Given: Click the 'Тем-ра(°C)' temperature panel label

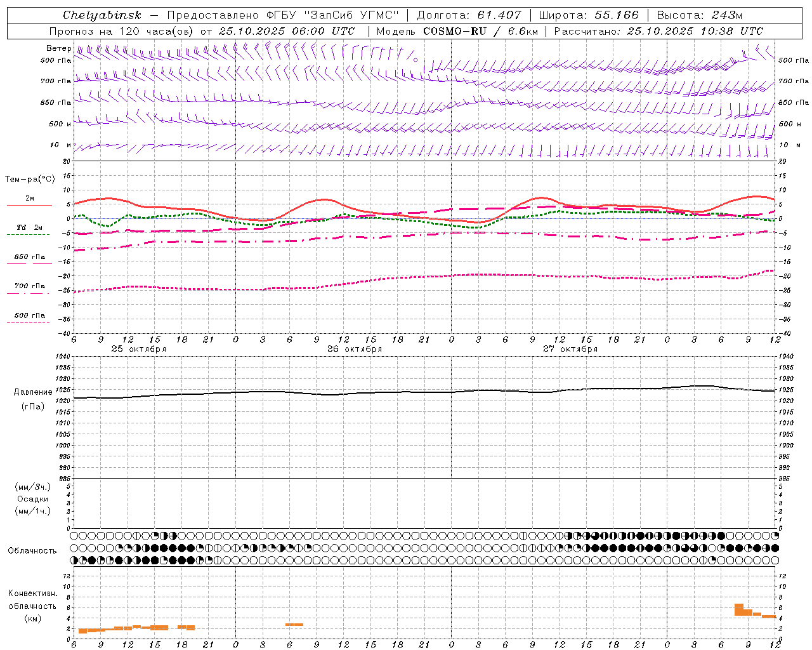Looking at the screenshot, I should click(x=30, y=180).
